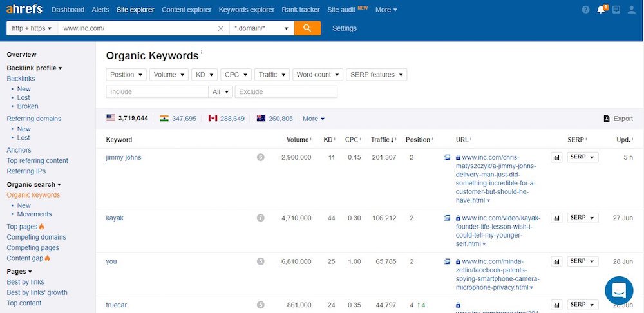Go to Rank tracker
This screenshot has width=644, height=313.
point(301,10)
